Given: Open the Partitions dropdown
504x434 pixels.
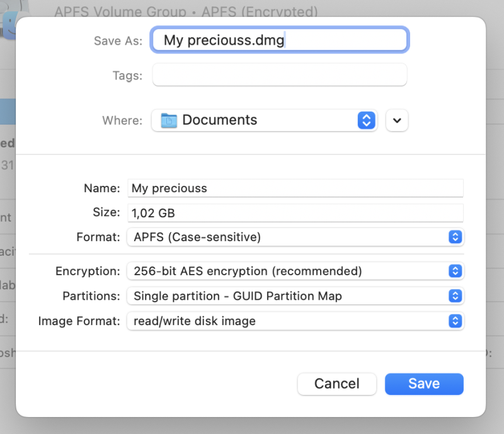Looking at the screenshot, I should click(x=283, y=296).
